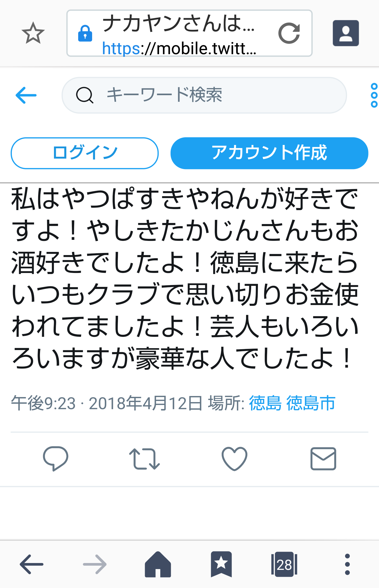The image size is (379, 588).
Task: Focus the キーワード検索 search field
Action: 204,95
